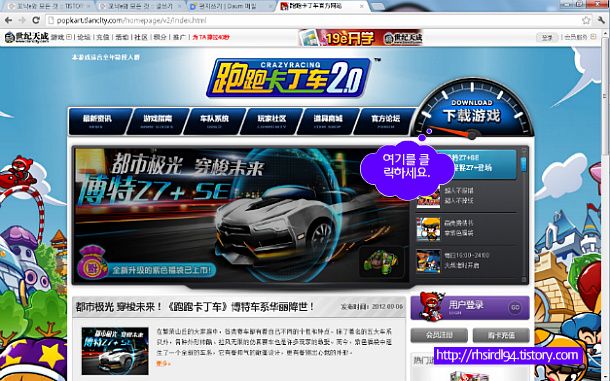Select the 15:00-24:00 event banner list item

(x=467, y=260)
